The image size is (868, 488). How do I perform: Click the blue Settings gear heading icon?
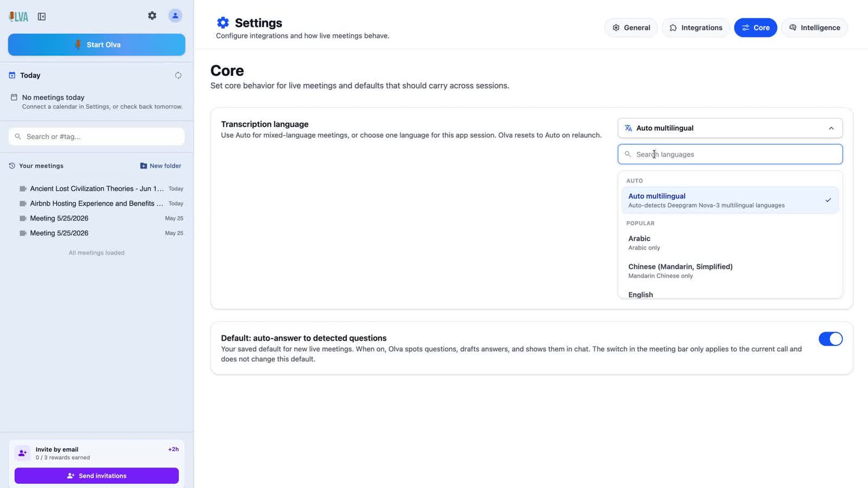click(223, 23)
